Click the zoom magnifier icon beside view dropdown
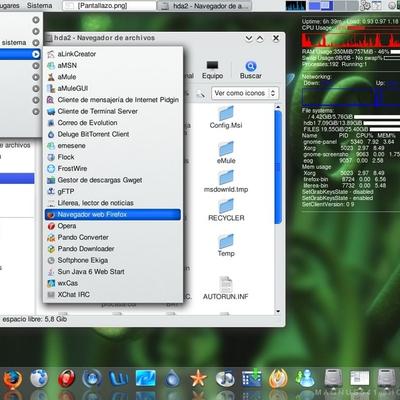Image resolution: width=400 pixels, height=400 pixels. (201, 94)
